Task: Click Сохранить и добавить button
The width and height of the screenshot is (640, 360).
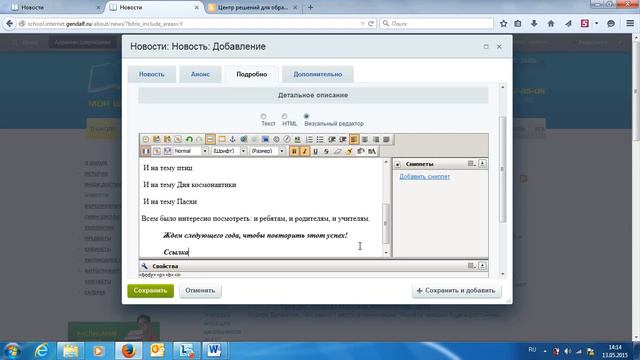Action: tap(456, 291)
